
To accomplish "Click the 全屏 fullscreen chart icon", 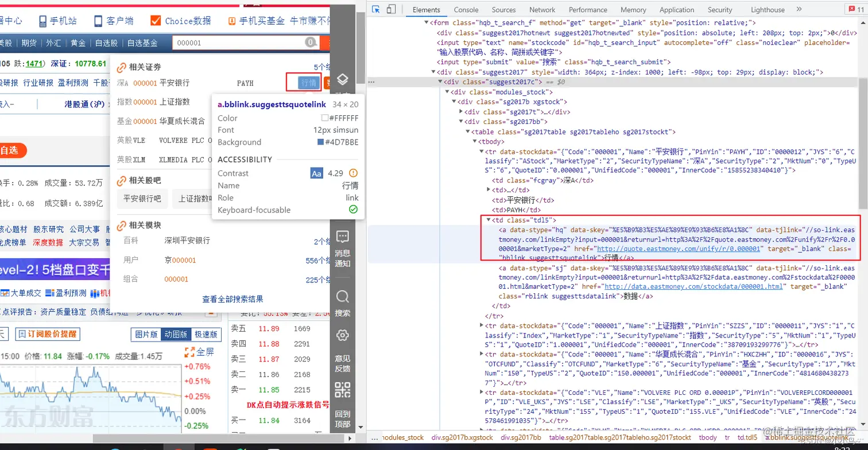I will click(x=190, y=352).
